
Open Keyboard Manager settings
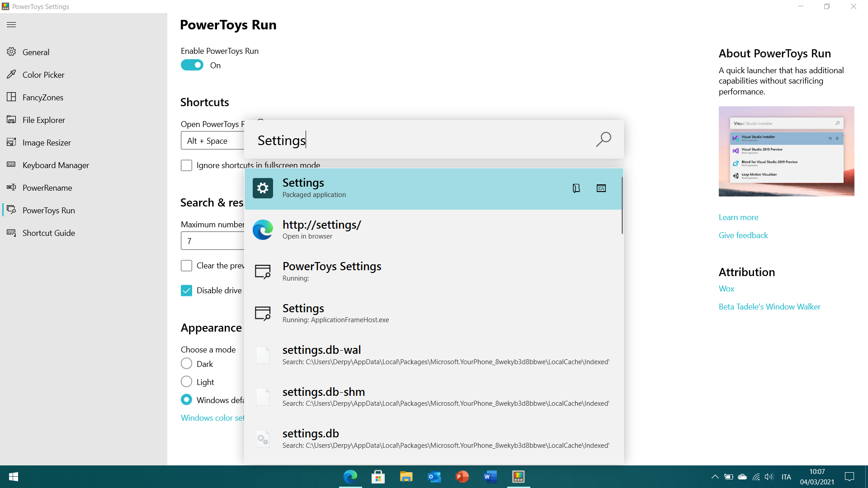click(x=56, y=165)
